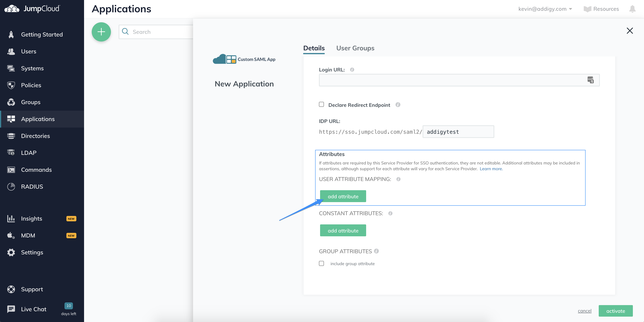
Task: Add attribute under User Attribute Mapping
Action: [343, 196]
